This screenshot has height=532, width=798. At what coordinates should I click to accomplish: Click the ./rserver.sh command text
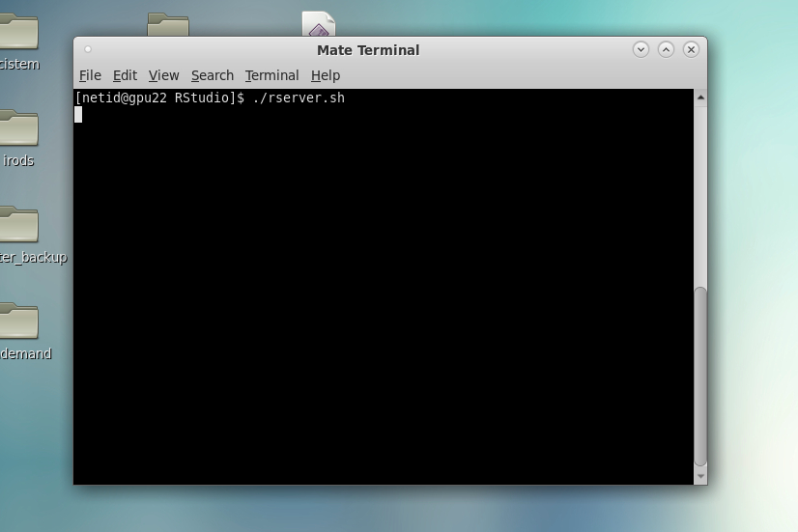(299, 98)
